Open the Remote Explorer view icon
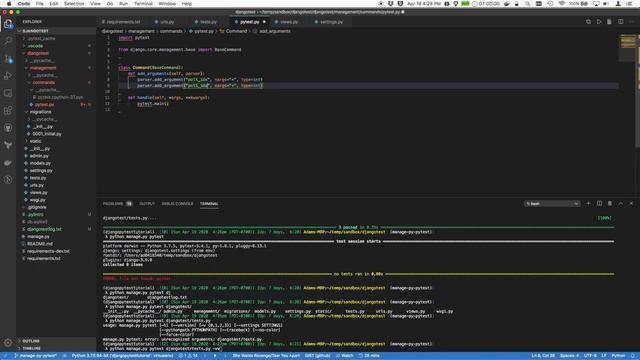 [x=8, y=93]
